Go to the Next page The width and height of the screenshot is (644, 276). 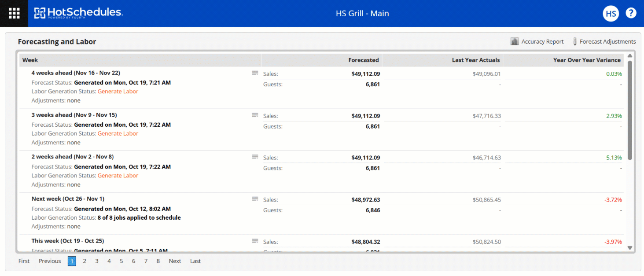click(x=175, y=261)
